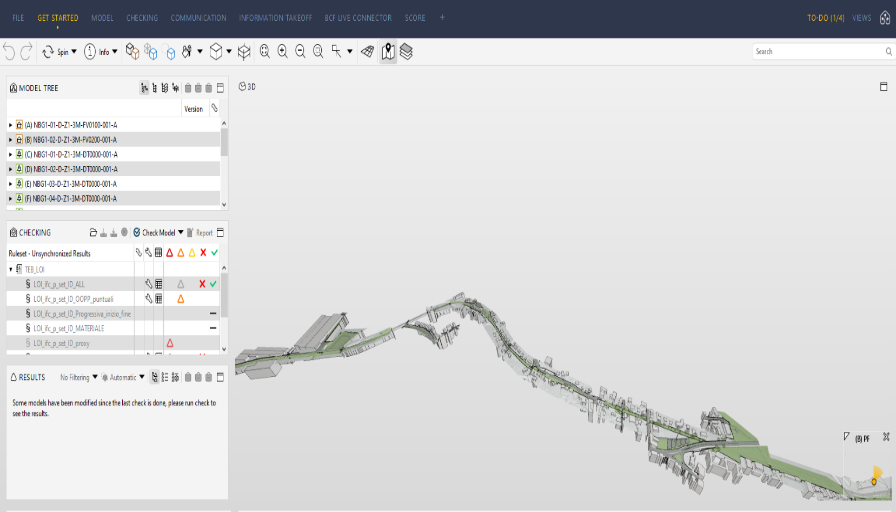
Task: Collapse the TEB_LOI ruleset node
Action: click(x=11, y=269)
